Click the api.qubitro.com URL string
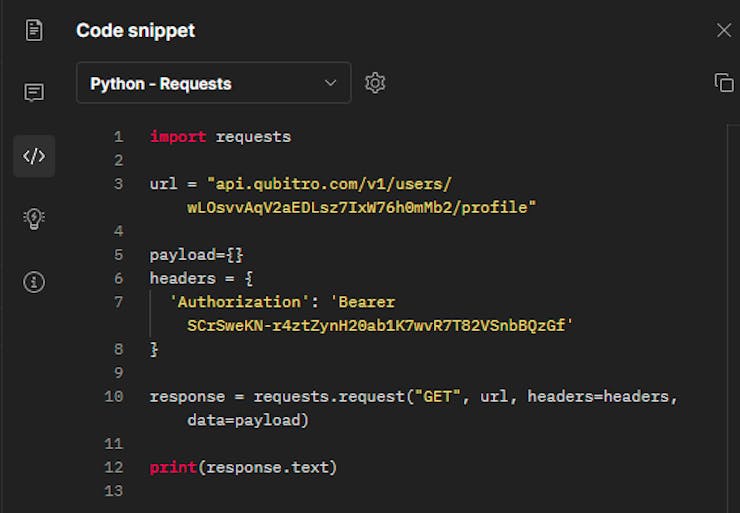The image size is (740, 513). pos(330,185)
